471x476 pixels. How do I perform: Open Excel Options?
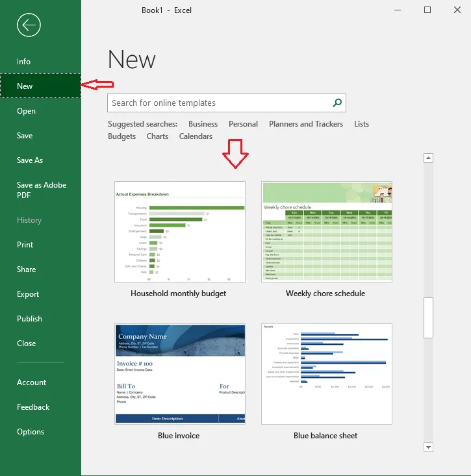coord(40,432)
